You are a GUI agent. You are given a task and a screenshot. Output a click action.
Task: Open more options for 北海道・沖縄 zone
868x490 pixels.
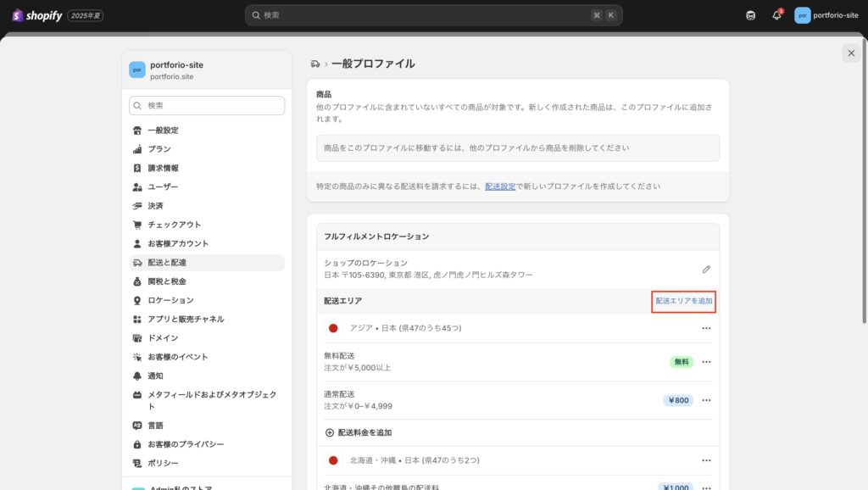(x=706, y=460)
